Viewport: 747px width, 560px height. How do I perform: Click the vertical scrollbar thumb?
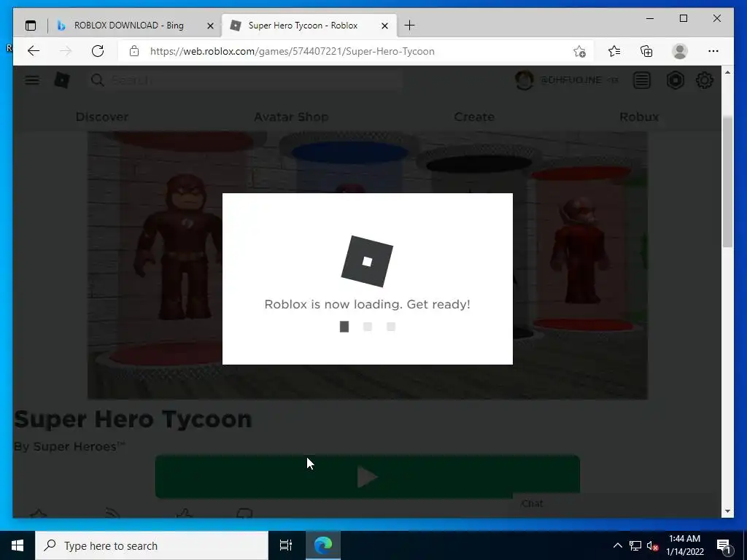pos(727,181)
